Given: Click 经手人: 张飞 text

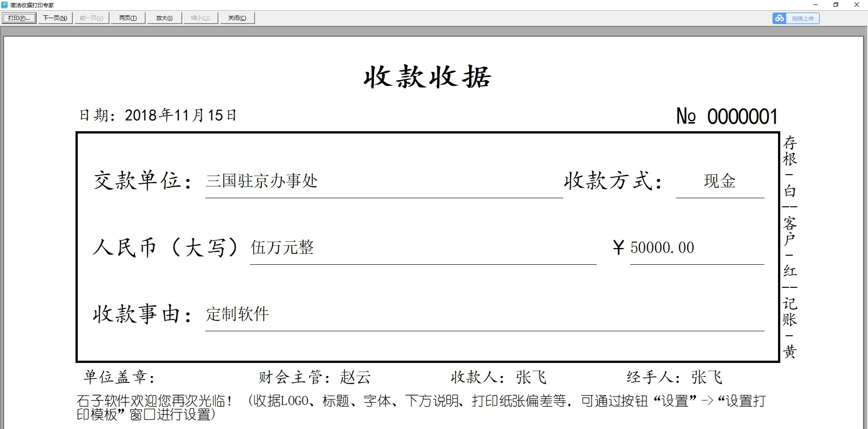Looking at the screenshot, I should (x=675, y=377).
